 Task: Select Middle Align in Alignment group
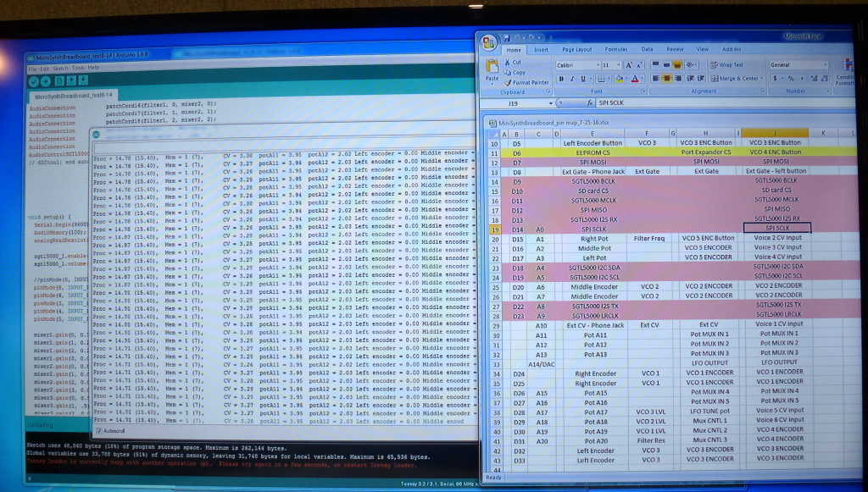pos(666,64)
